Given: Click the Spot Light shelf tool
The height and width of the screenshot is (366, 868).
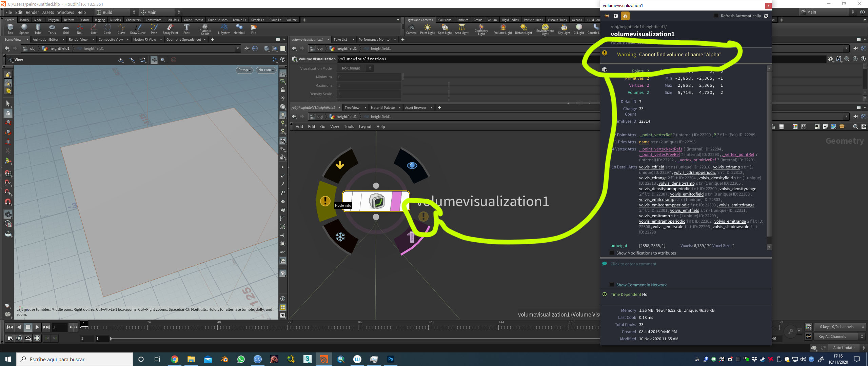Looking at the screenshot, I should (445, 29).
